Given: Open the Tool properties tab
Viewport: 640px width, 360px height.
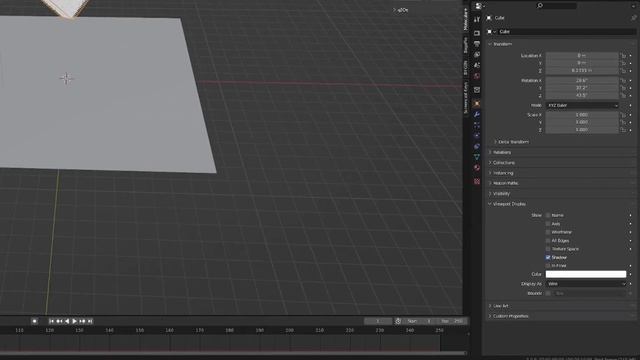Looking at the screenshot, I should [477, 19].
